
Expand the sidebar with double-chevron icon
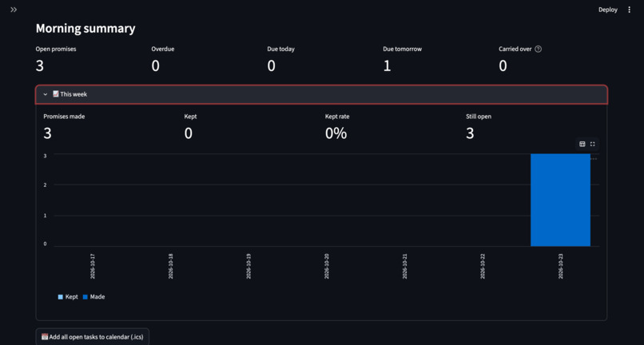point(14,10)
